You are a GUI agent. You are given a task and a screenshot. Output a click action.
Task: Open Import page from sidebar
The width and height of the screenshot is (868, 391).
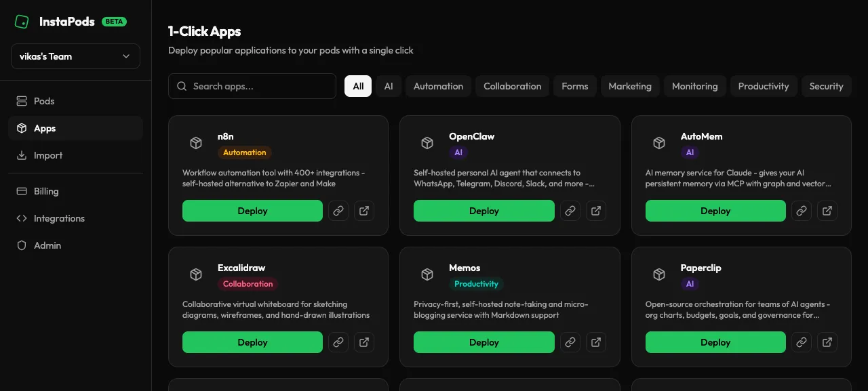[x=75, y=155]
